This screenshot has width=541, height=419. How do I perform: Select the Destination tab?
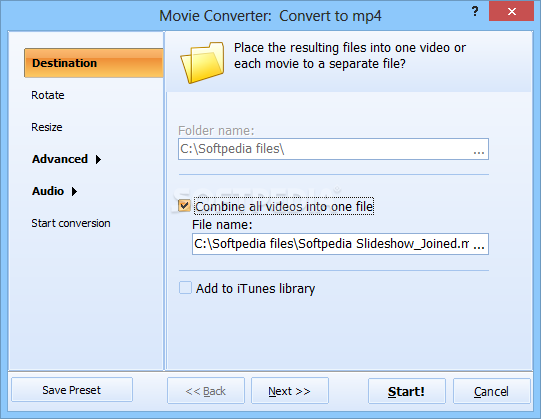(94, 63)
